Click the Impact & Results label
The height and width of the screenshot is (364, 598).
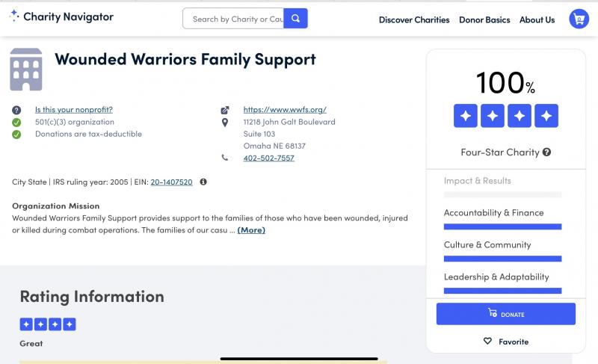tap(477, 181)
